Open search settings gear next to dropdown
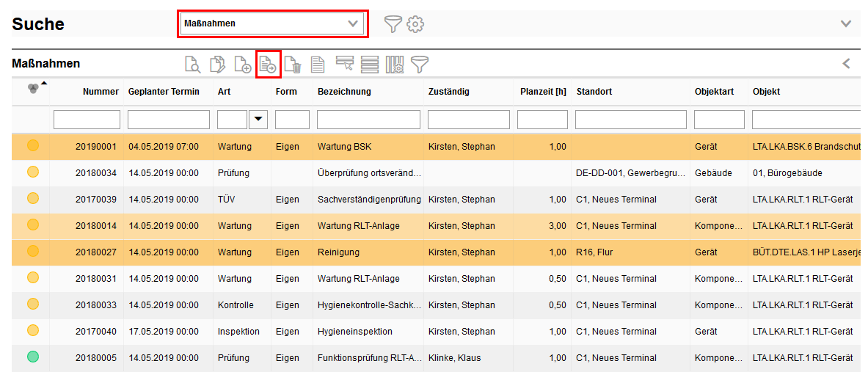The width and height of the screenshot is (868, 372). coord(416,24)
